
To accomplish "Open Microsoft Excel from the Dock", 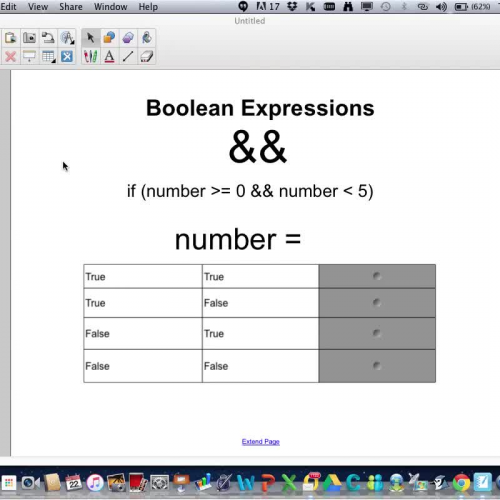I will [289, 482].
